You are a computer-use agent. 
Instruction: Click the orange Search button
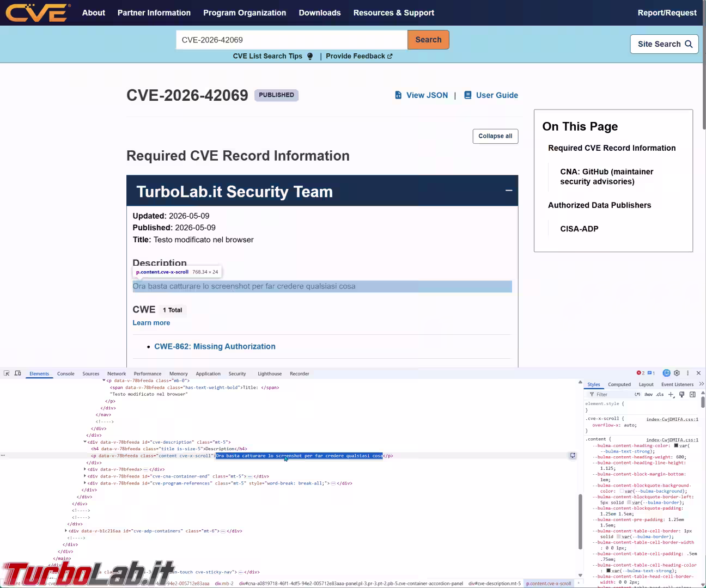[x=428, y=40]
